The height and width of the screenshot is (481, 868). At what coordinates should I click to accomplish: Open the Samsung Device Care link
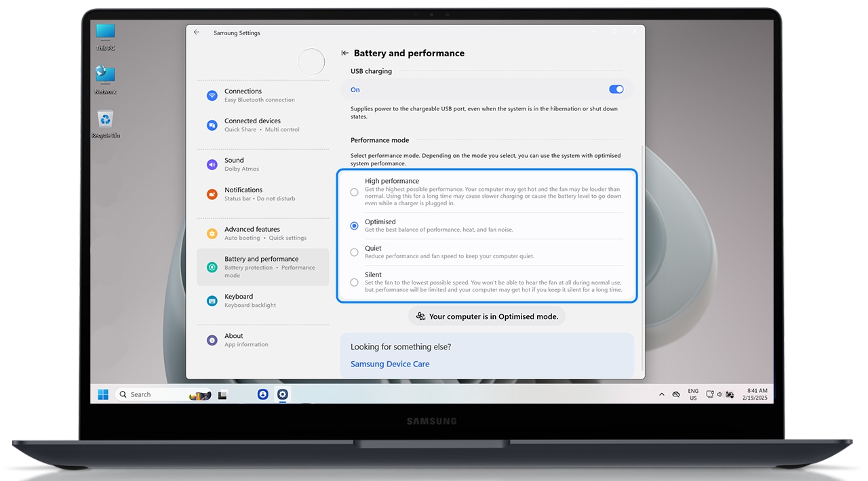(x=390, y=364)
